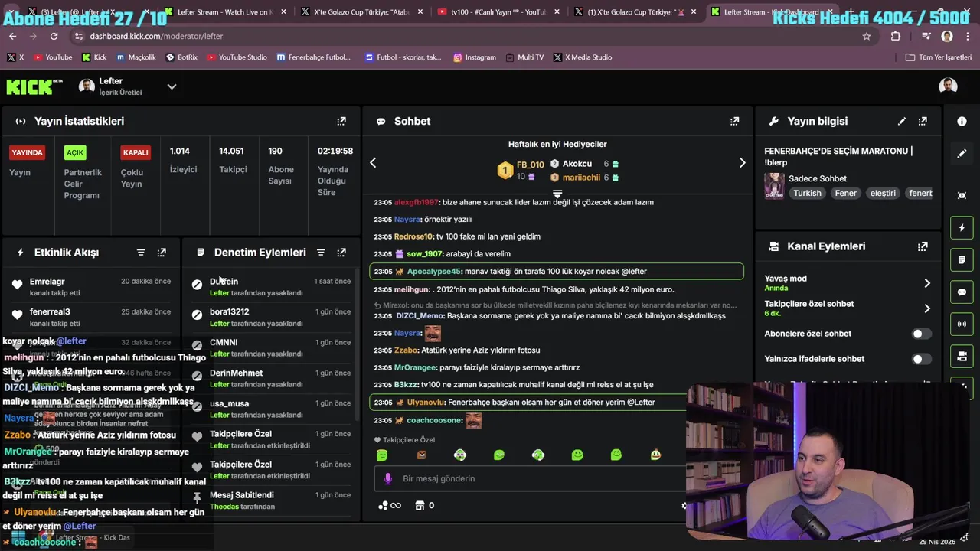The width and height of the screenshot is (980, 551).
Task: Pop out the Yayın bilgisi panel
Action: [923, 121]
